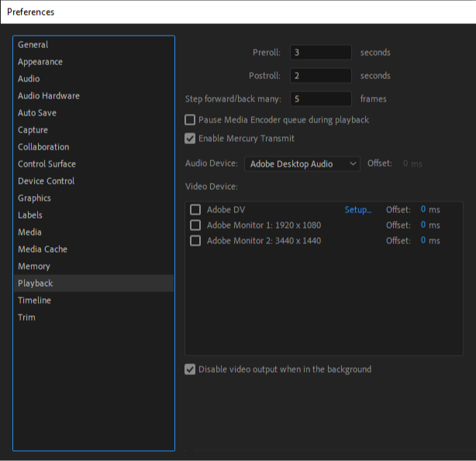This screenshot has height=461, width=476.
Task: Open the Auto Save preferences
Action: point(37,113)
